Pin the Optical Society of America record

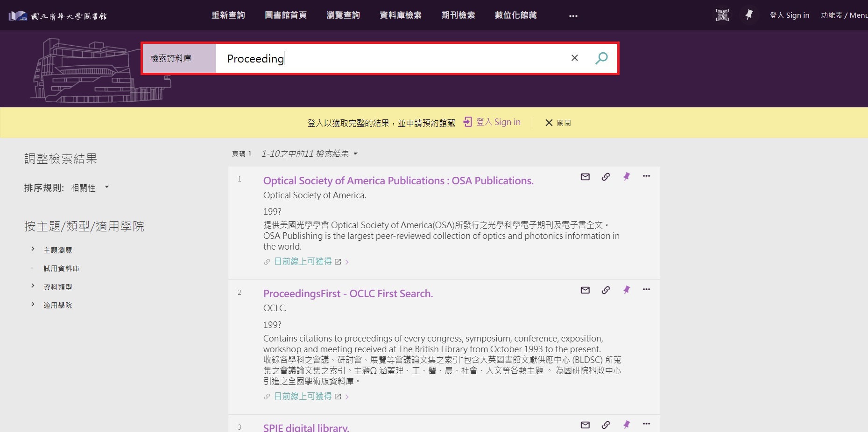click(626, 177)
